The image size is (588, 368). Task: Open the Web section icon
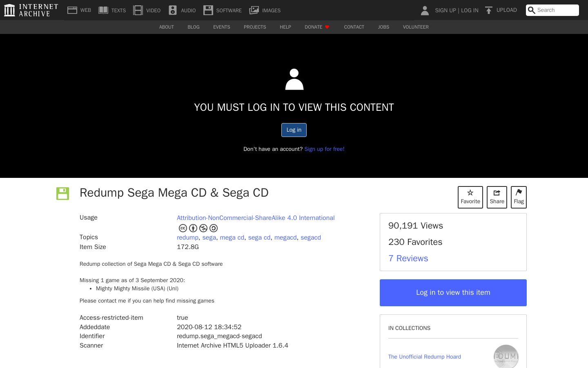pyautogui.click(x=72, y=10)
